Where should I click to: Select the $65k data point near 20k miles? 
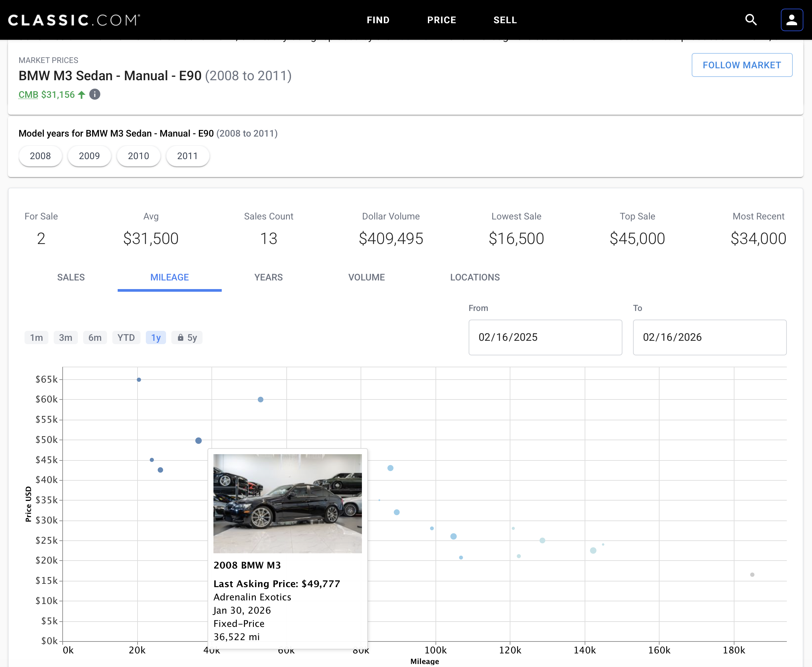pyautogui.click(x=139, y=380)
